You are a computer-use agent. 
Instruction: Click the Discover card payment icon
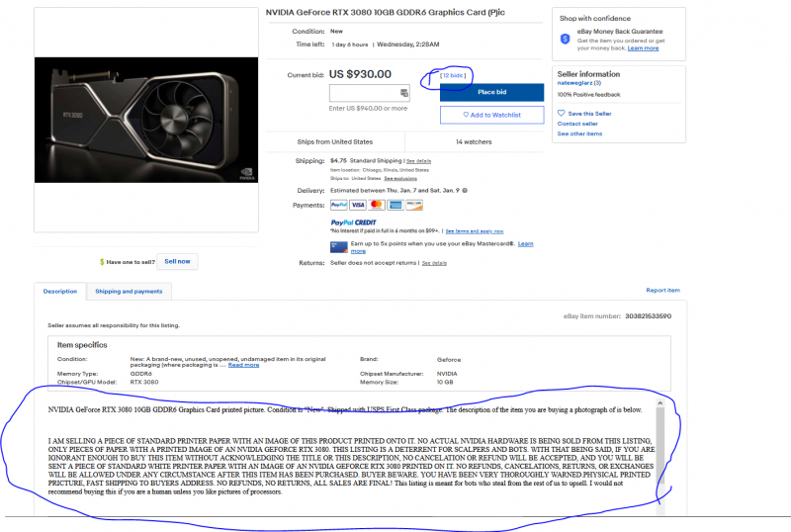pos(413,205)
